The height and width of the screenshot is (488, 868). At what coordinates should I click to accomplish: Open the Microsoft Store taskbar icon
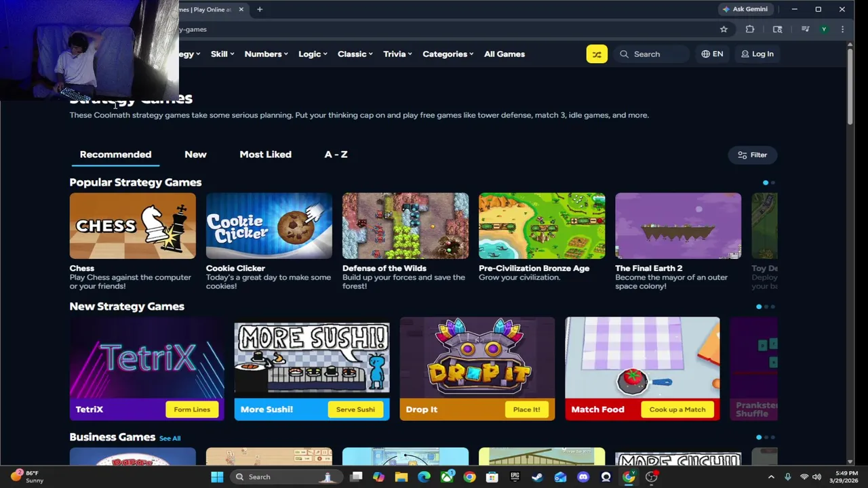pyautogui.click(x=492, y=477)
